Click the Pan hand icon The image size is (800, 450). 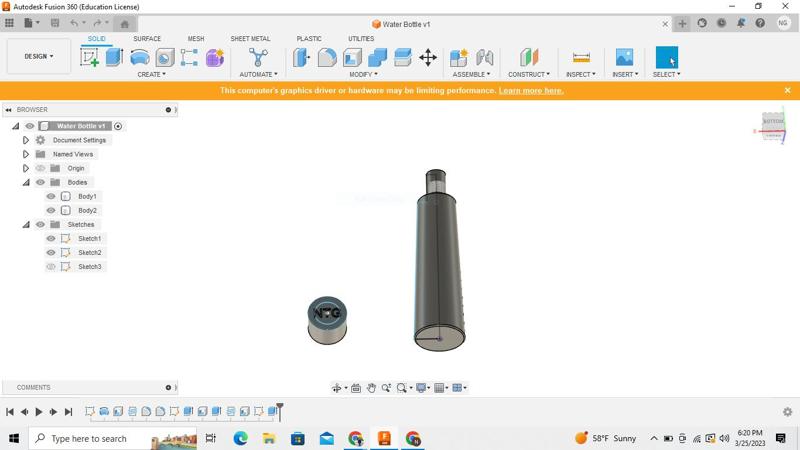pos(371,388)
